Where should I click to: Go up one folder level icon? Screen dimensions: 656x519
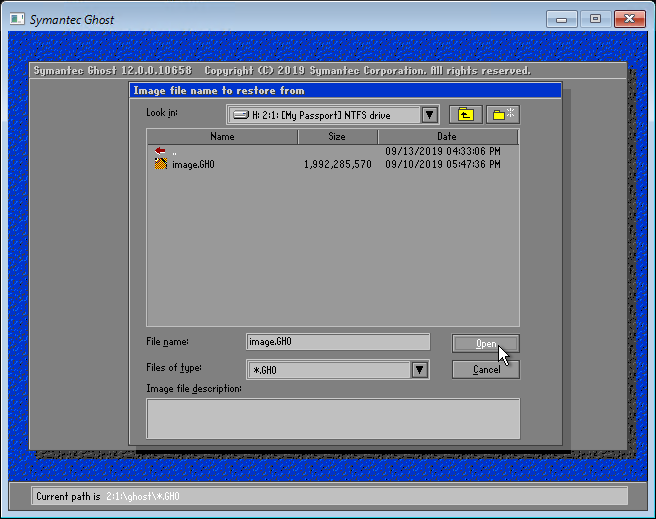[x=466, y=115]
